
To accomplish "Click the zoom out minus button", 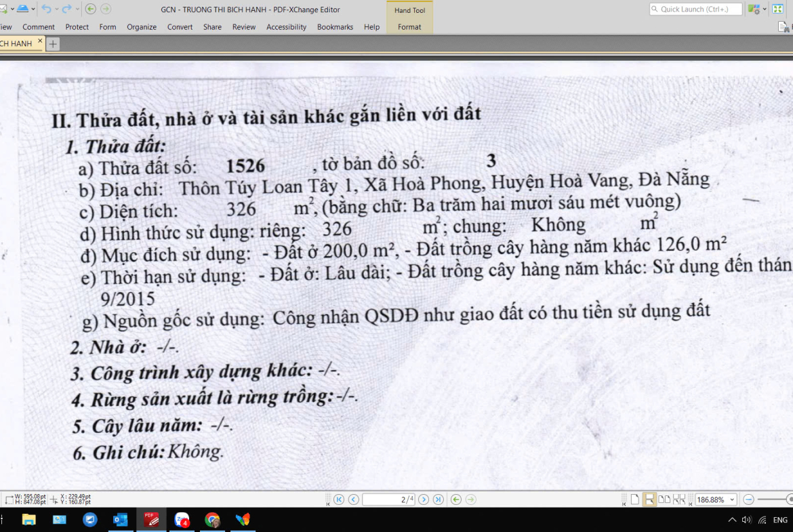I will 748,499.
